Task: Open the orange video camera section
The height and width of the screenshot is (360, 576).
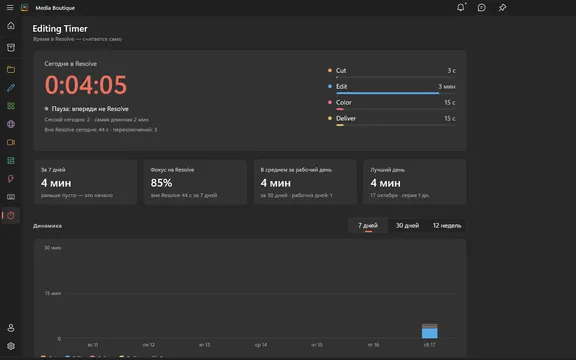Action: [x=11, y=142]
